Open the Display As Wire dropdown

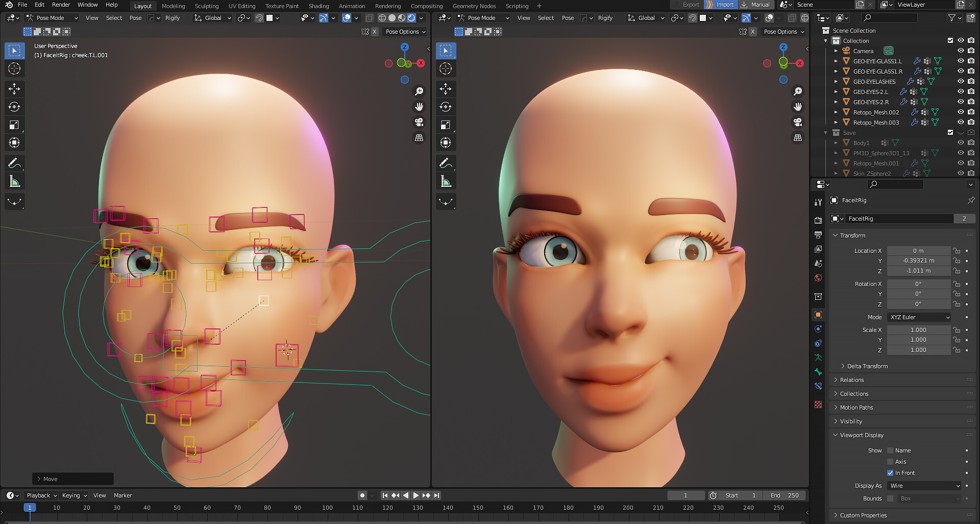click(923, 486)
